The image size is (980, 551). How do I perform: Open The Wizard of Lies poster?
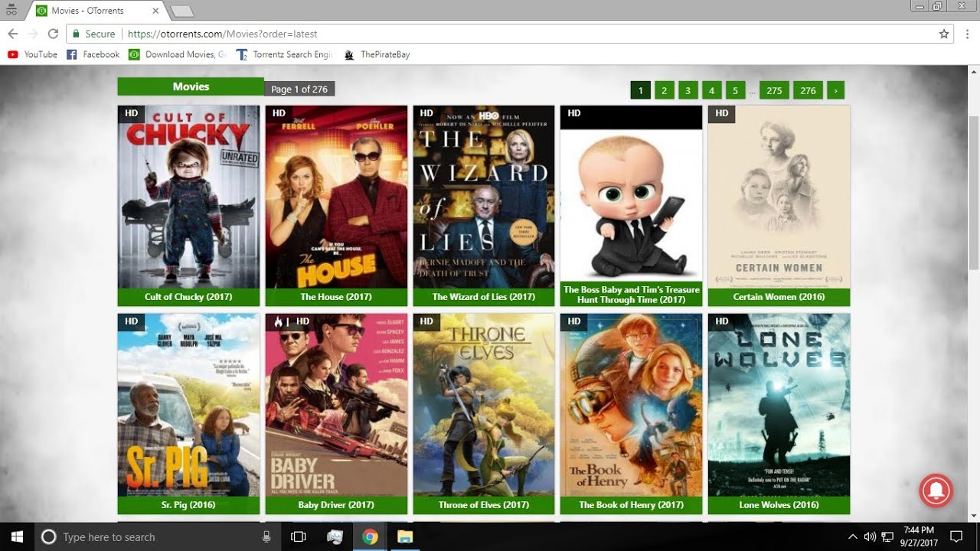point(484,197)
